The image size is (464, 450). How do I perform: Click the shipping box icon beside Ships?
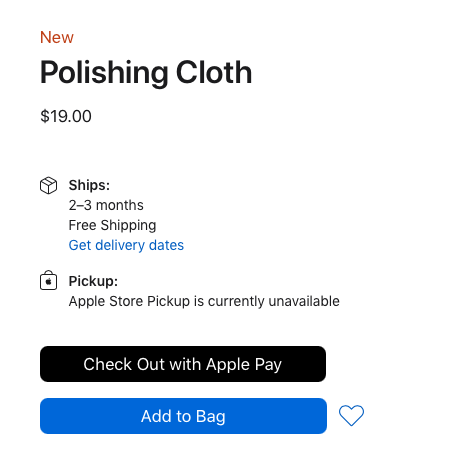48,185
